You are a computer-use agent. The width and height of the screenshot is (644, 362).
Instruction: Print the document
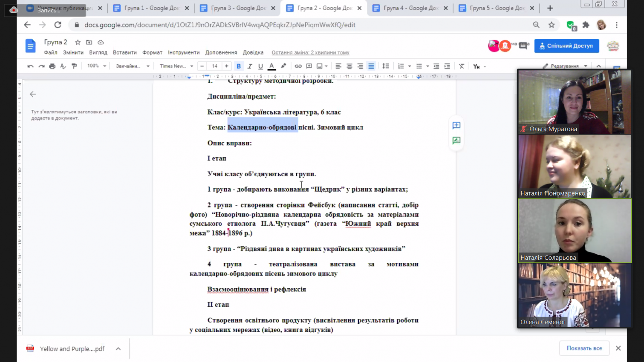pos(52,66)
